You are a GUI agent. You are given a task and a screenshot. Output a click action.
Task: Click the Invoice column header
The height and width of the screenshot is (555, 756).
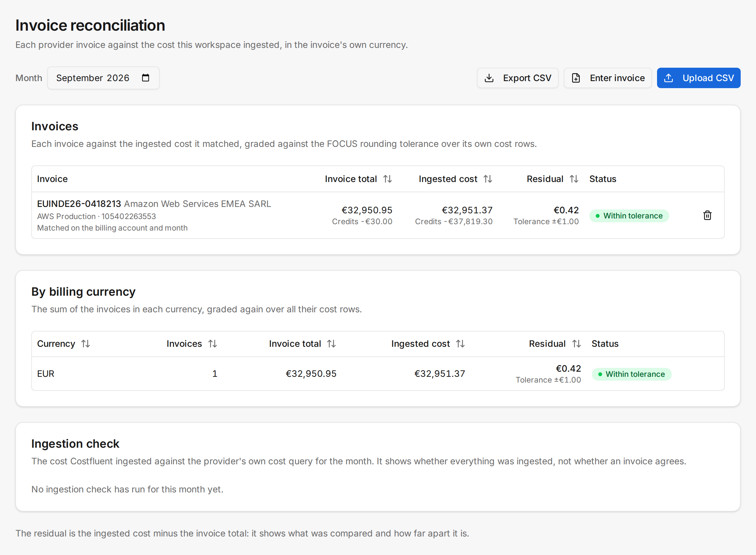click(x=52, y=179)
